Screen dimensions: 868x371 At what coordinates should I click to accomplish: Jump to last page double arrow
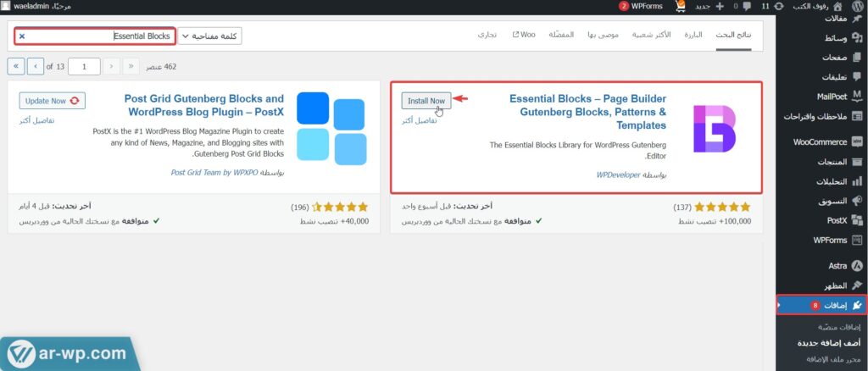(x=16, y=66)
